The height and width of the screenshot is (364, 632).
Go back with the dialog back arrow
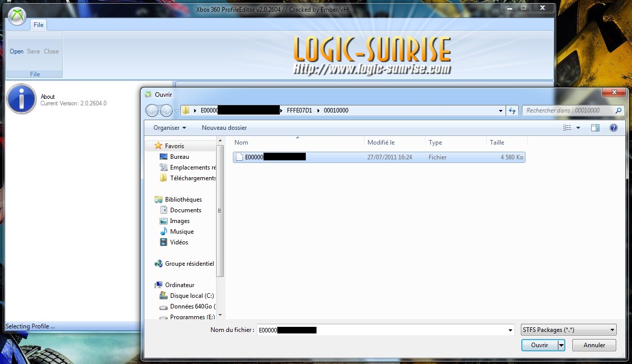coord(152,110)
